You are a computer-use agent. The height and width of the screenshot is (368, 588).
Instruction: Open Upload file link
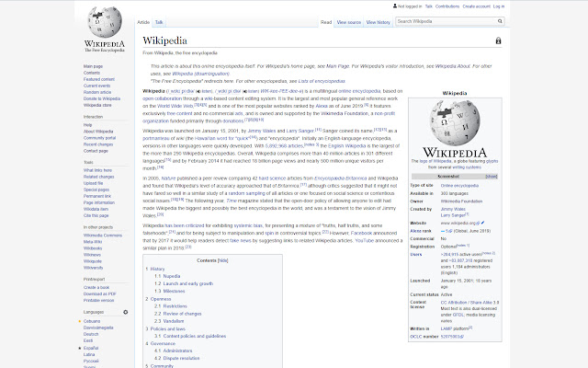click(93, 183)
